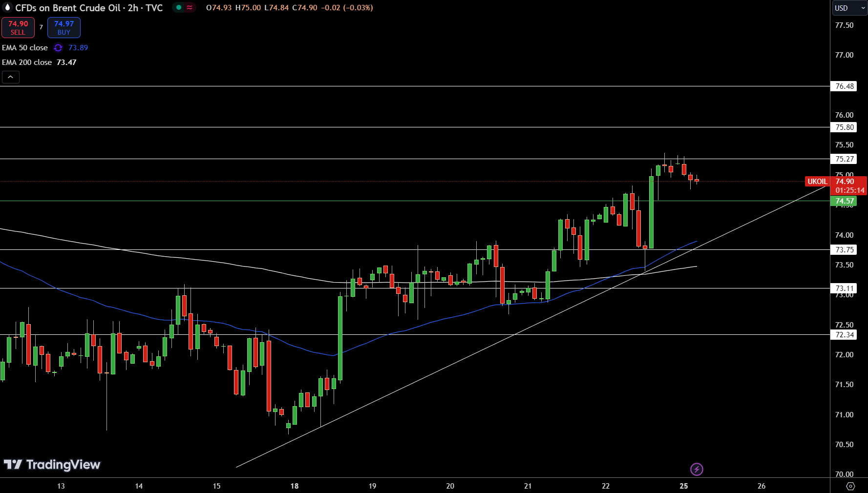Image resolution: width=868 pixels, height=493 pixels.
Task: Click the date 25 on time axis
Action: [684, 486]
